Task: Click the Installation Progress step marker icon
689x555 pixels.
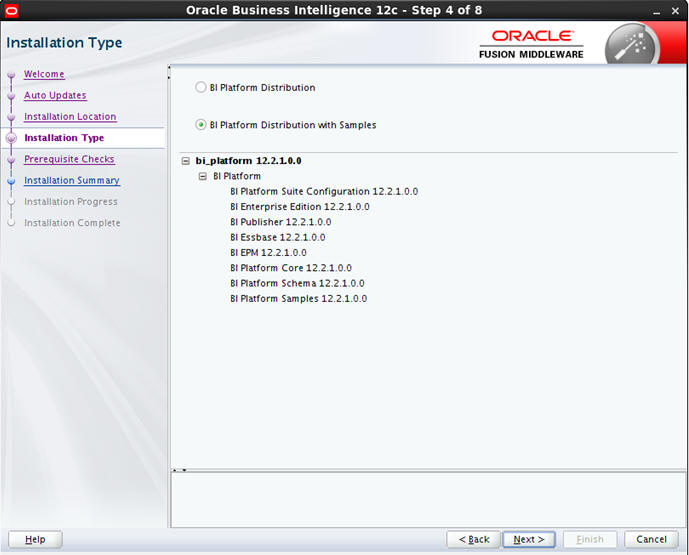Action: (11, 202)
